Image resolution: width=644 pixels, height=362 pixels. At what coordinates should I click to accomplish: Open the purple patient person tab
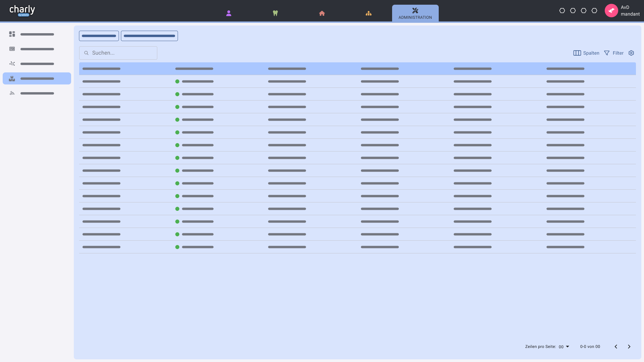click(229, 13)
